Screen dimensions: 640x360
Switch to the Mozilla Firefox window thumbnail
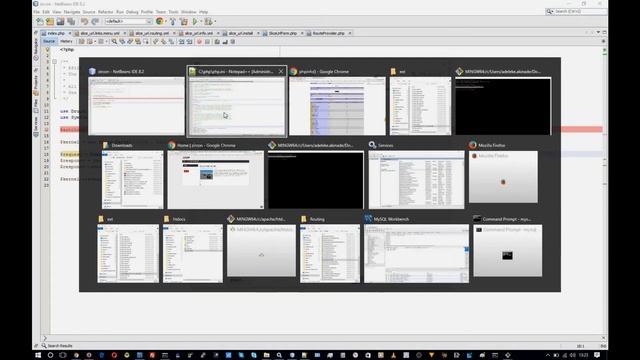503,172
